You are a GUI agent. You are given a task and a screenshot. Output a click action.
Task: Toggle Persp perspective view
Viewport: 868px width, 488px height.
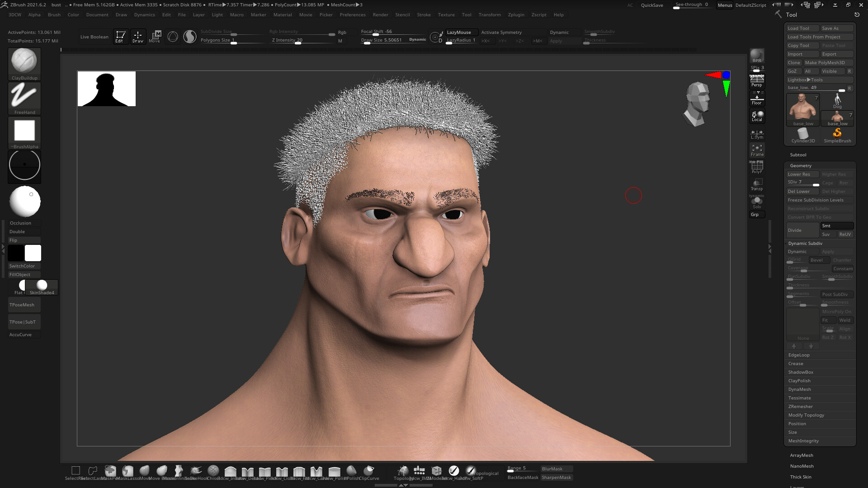757,82
